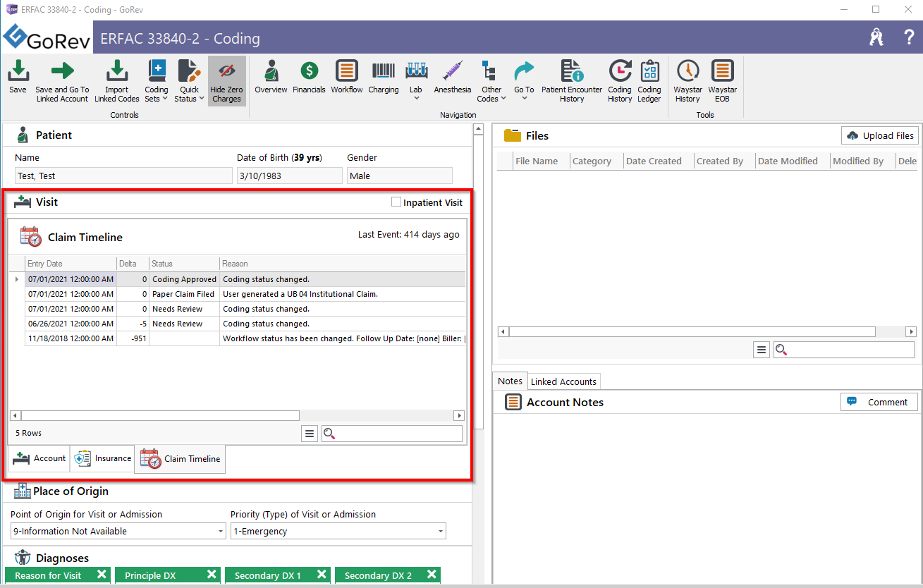Sort Files by Date Modified column
923x588 pixels.
tap(792, 161)
